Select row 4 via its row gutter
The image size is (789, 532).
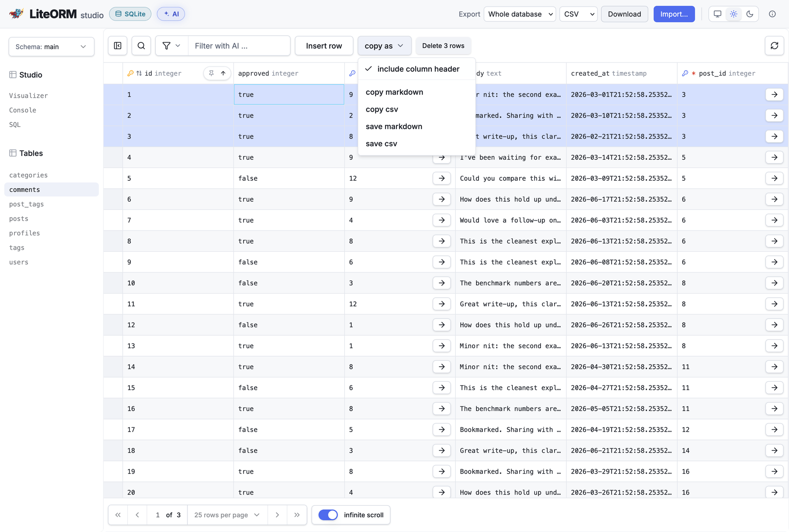pyautogui.click(x=113, y=157)
